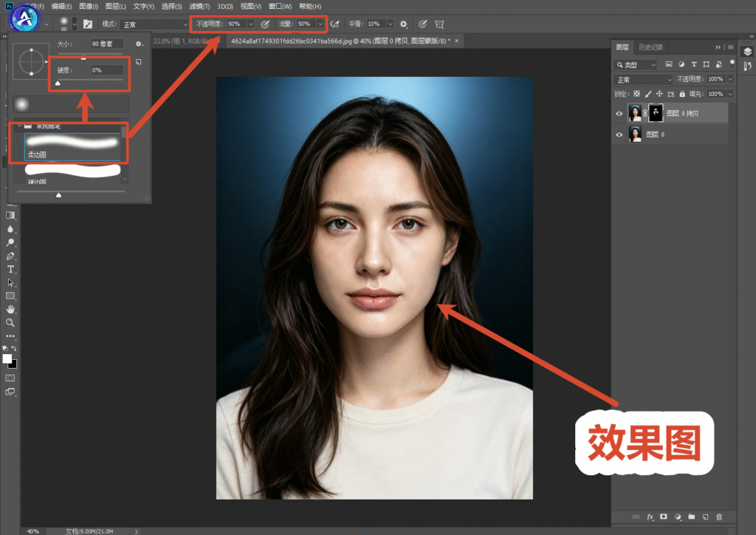
Task: Select the Path Selection arrow tool
Action: pyautogui.click(x=10, y=283)
